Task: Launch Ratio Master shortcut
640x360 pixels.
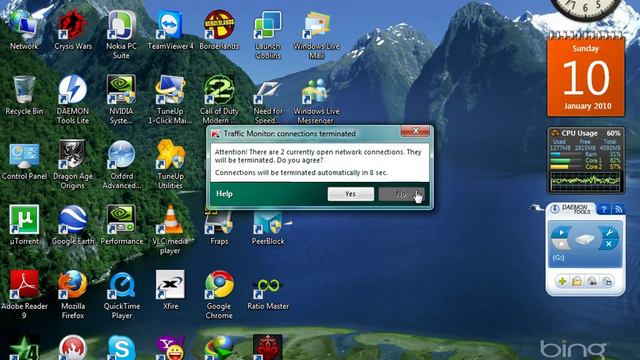Action: click(x=268, y=293)
